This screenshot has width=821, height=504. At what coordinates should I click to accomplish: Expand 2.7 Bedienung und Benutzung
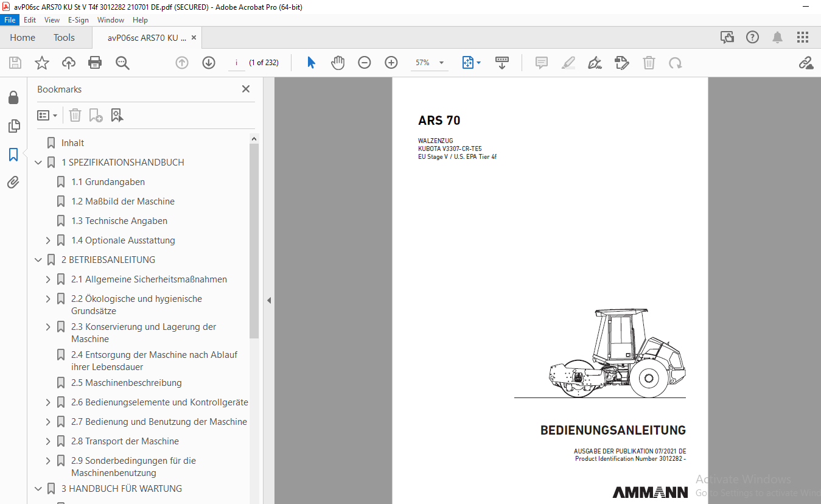click(x=48, y=422)
